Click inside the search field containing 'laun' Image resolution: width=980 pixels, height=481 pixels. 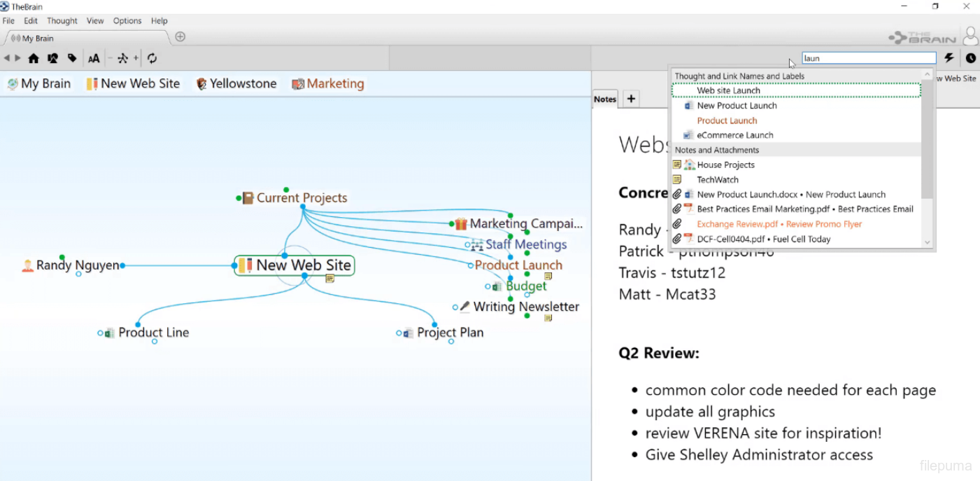(x=868, y=58)
